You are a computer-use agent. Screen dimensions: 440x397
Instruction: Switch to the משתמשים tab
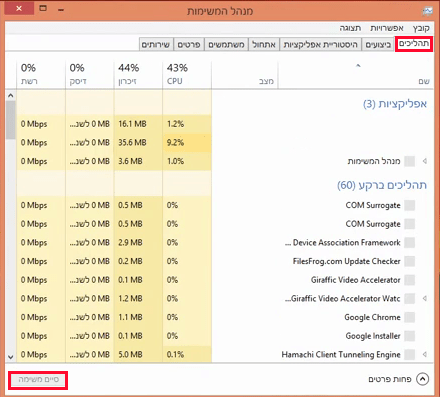pos(226,44)
